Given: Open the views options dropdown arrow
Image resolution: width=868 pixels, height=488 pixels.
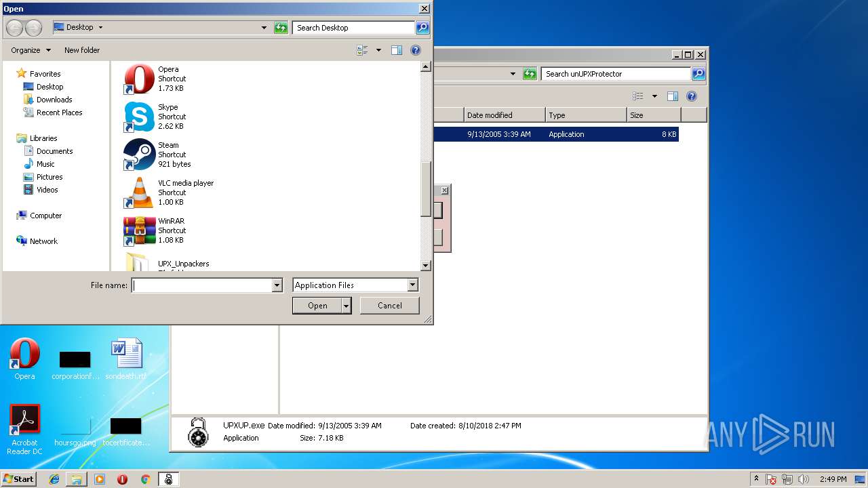Looking at the screenshot, I should (x=378, y=50).
